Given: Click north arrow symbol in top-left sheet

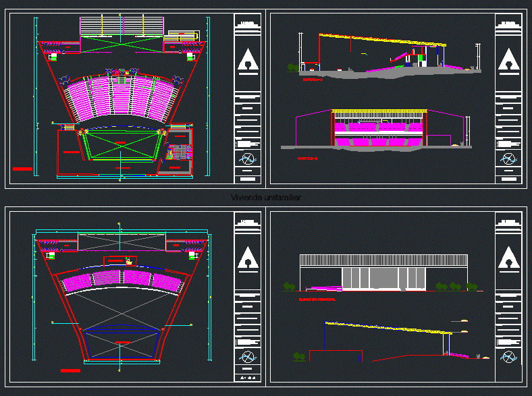Looking at the screenshot, I should coord(248,159).
